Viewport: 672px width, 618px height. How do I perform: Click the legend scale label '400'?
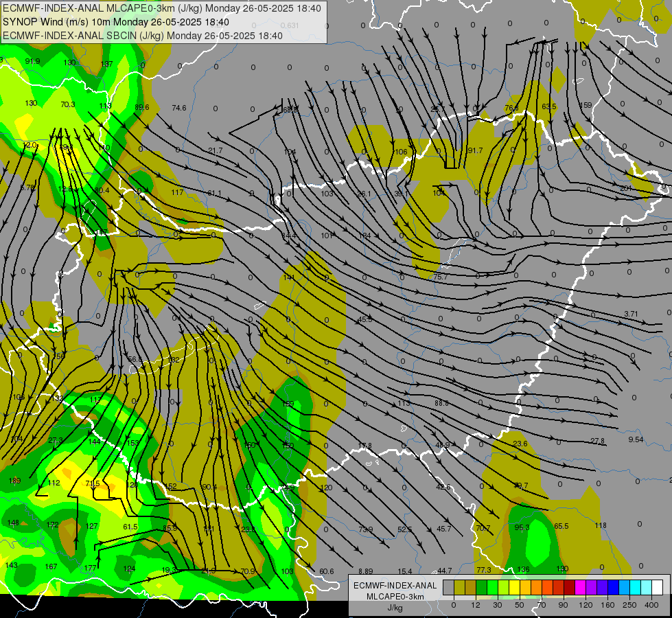pos(651,605)
